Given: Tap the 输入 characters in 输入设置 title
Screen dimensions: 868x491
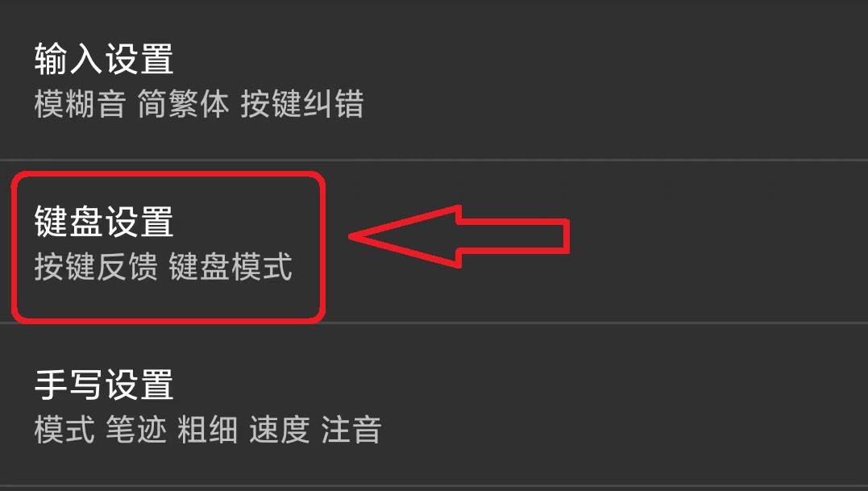Looking at the screenshot, I should [69, 59].
